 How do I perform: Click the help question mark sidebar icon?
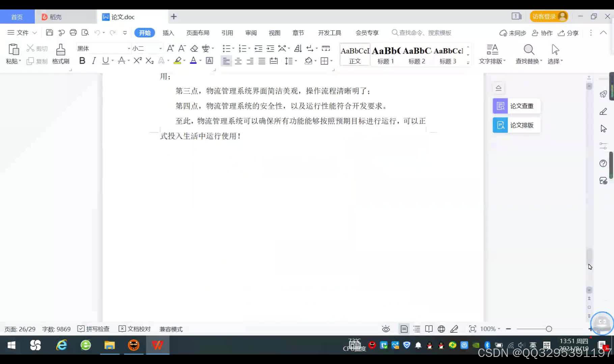point(603,163)
